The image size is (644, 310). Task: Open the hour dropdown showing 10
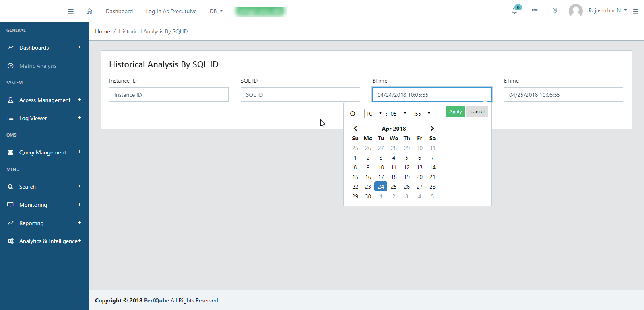374,114
